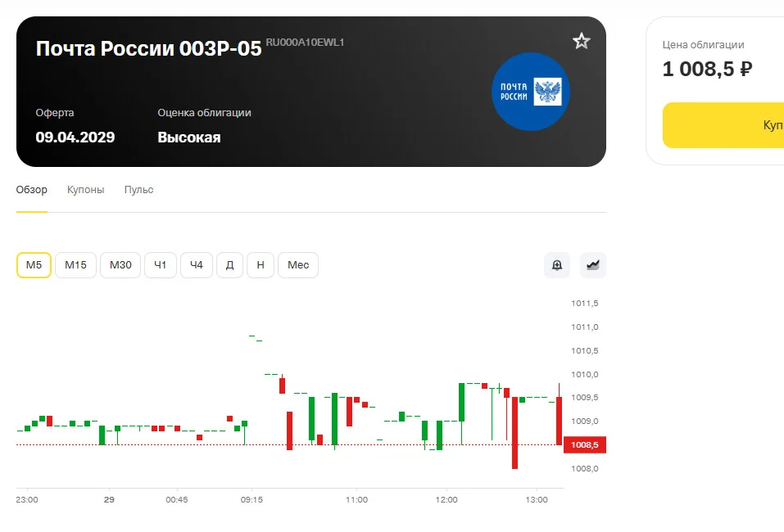The height and width of the screenshot is (532, 784).
Task: Select the Мес monthly timeframe
Action: (298, 265)
